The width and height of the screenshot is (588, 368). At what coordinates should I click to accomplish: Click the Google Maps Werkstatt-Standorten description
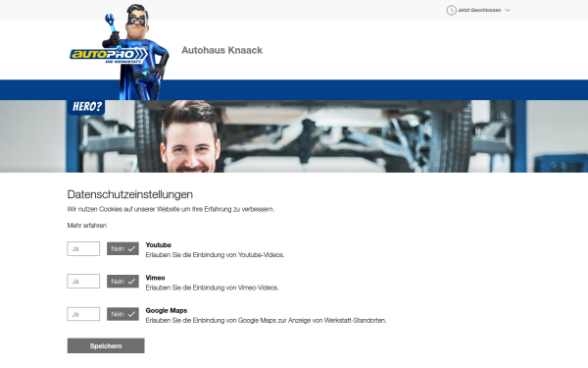(x=266, y=320)
